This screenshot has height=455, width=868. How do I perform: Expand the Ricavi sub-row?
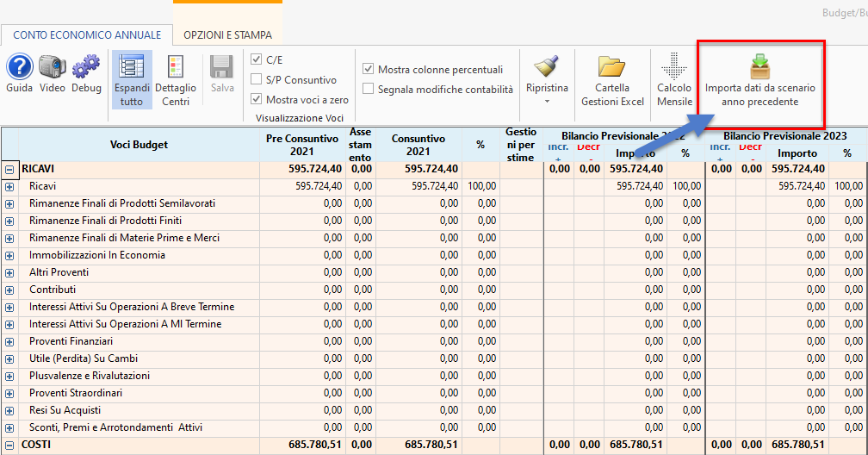click(x=9, y=187)
